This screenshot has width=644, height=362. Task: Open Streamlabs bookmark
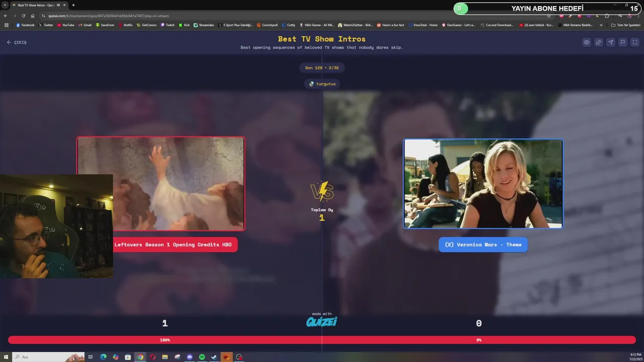203,25
